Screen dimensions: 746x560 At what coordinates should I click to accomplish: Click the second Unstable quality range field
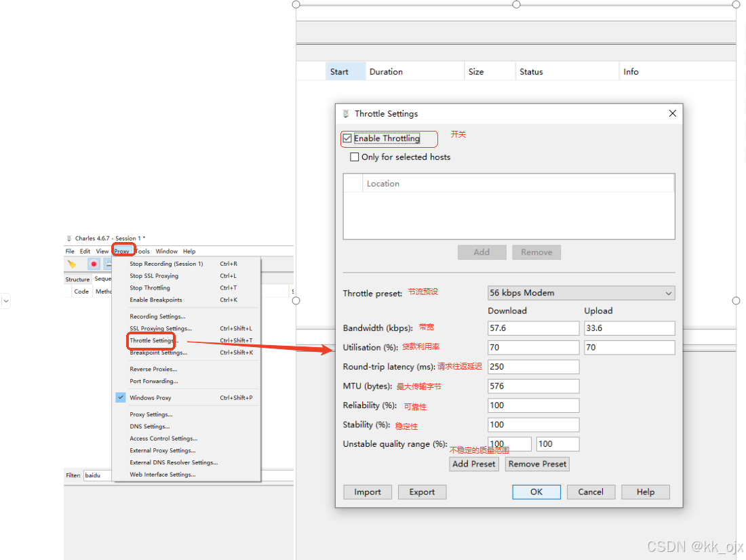557,444
